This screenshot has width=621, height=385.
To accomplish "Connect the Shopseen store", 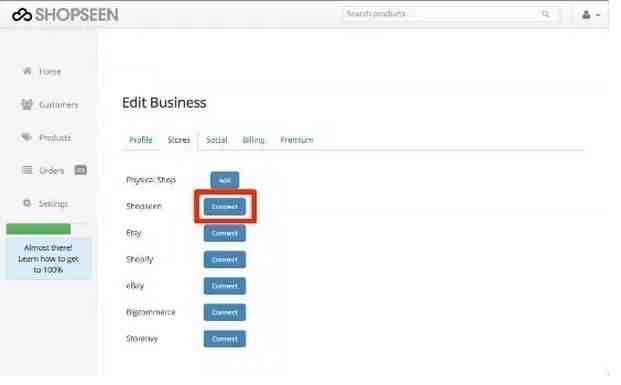I will (x=225, y=207).
